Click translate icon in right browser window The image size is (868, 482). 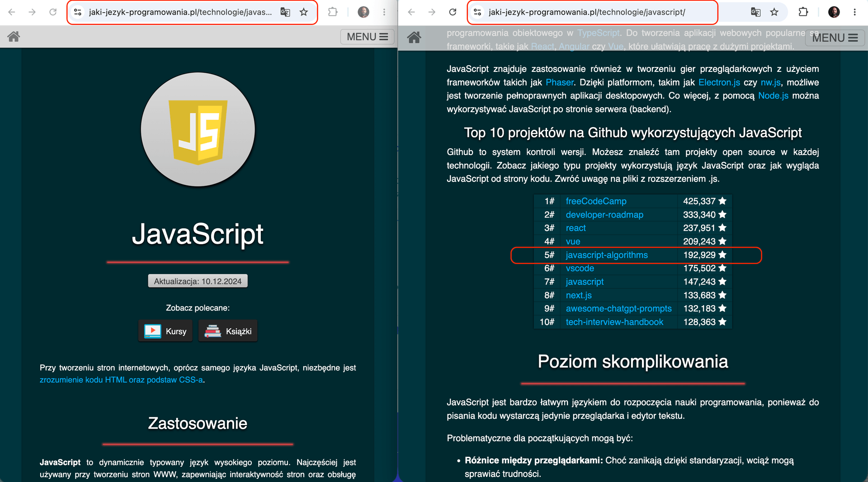point(756,12)
